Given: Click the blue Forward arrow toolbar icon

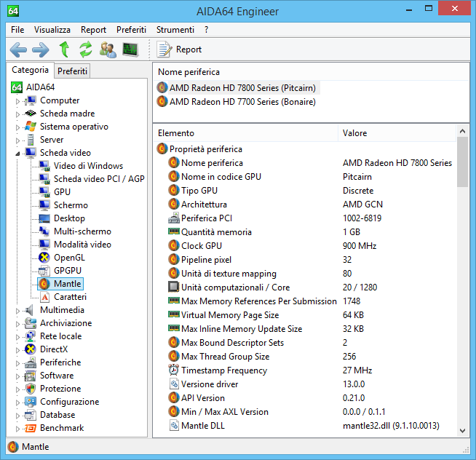Looking at the screenshot, I should click(40, 49).
